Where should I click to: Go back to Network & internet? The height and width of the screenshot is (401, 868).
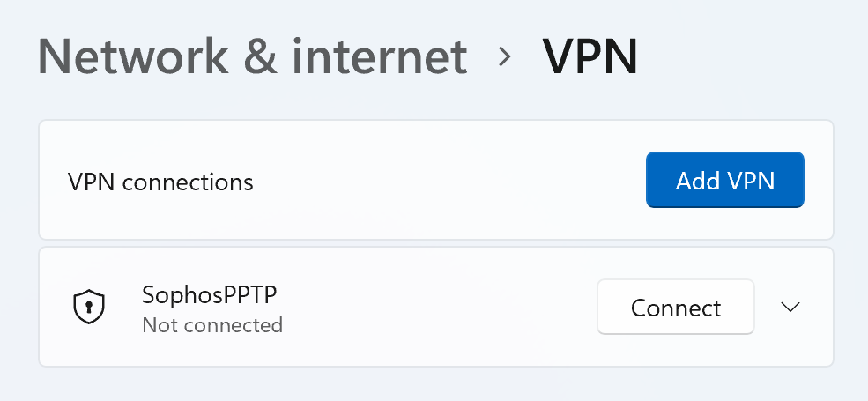coord(252,56)
